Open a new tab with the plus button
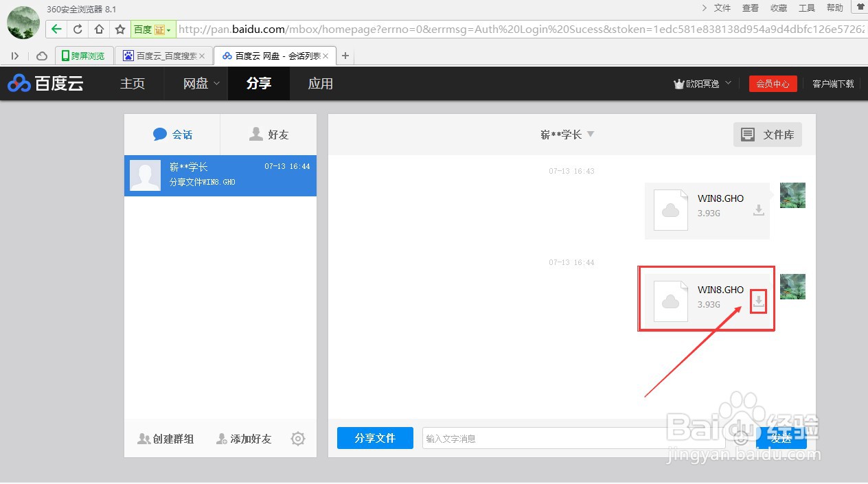 pos(345,56)
